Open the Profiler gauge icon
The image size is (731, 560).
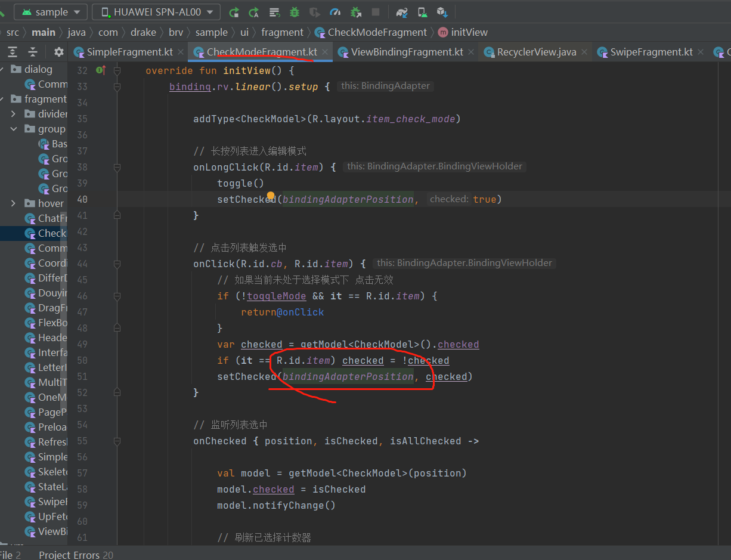point(335,12)
